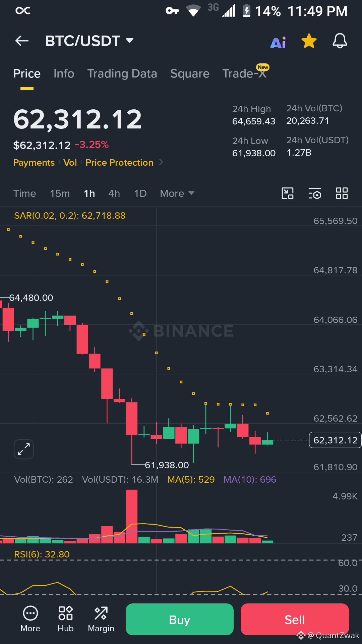Open the Square tab
362x644 pixels.
(190, 73)
